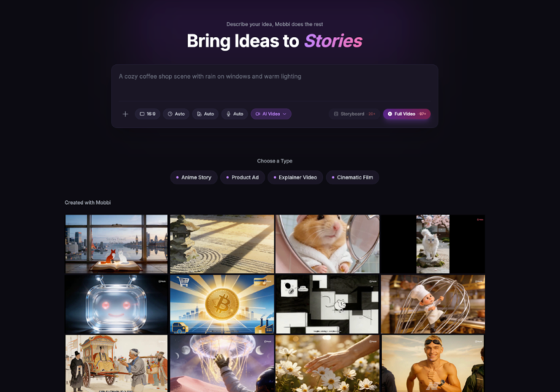Open the style Auto setting chip

point(206,114)
